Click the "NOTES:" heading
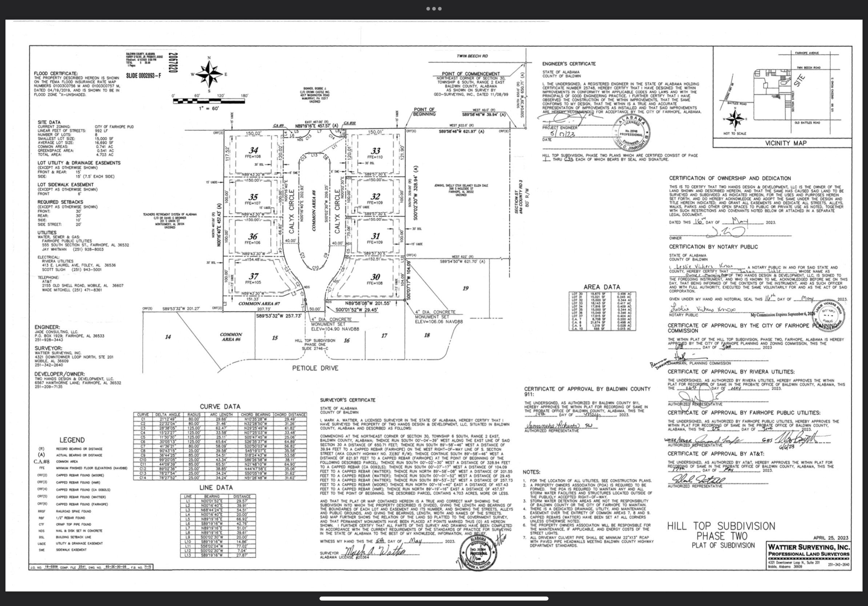868x606 pixels. pyautogui.click(x=531, y=472)
